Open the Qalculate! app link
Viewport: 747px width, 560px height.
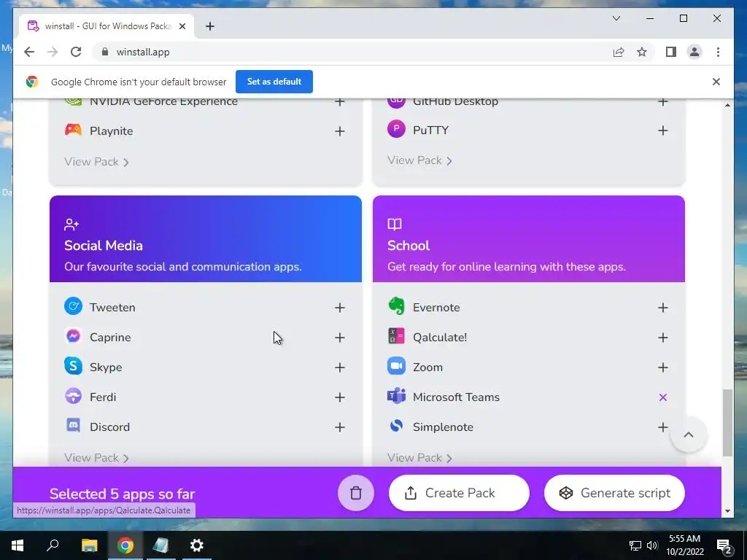(x=440, y=338)
